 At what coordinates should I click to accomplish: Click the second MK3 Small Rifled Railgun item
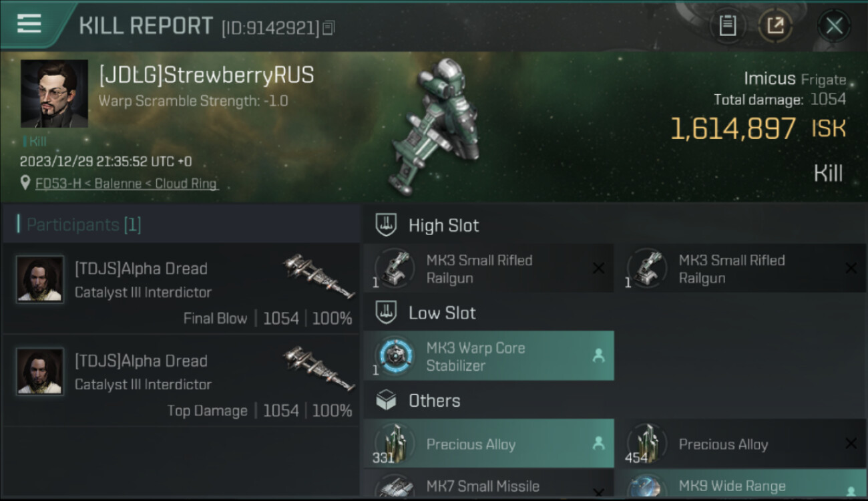740,269
